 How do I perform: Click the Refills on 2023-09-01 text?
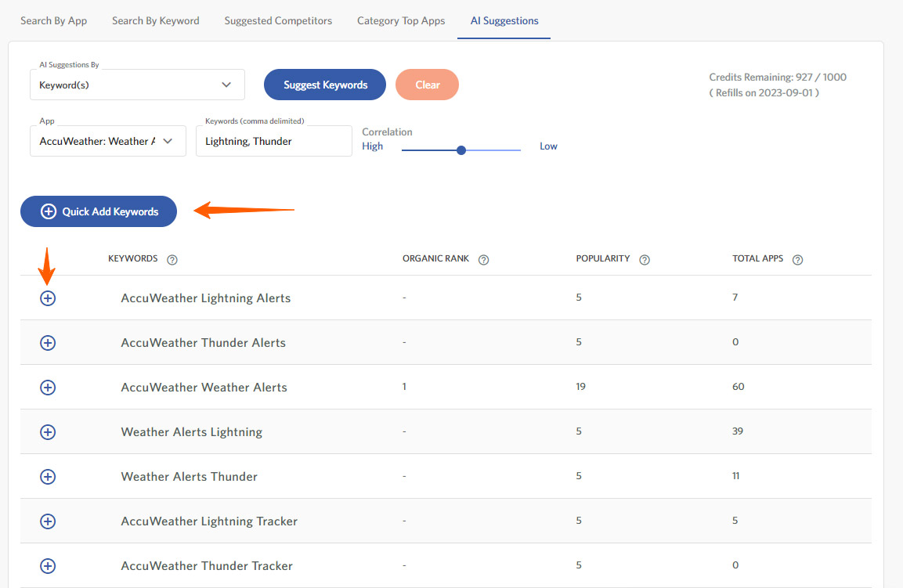click(764, 92)
